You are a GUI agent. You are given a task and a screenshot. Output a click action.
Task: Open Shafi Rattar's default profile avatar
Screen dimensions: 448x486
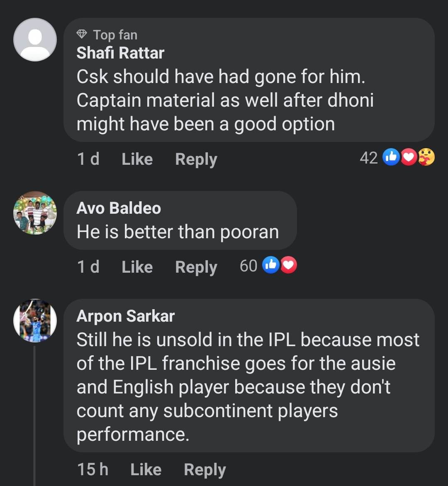coord(35,40)
